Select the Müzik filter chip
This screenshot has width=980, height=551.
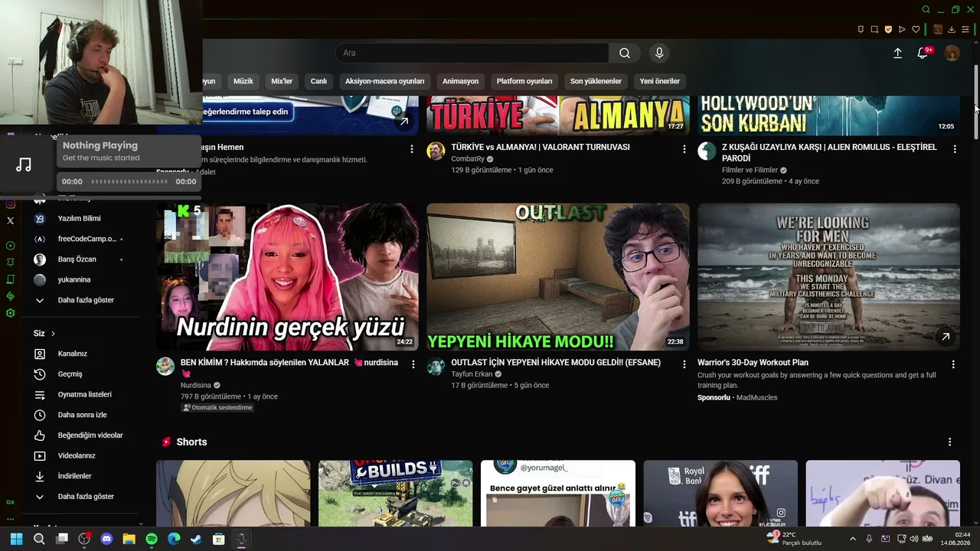[x=243, y=81]
